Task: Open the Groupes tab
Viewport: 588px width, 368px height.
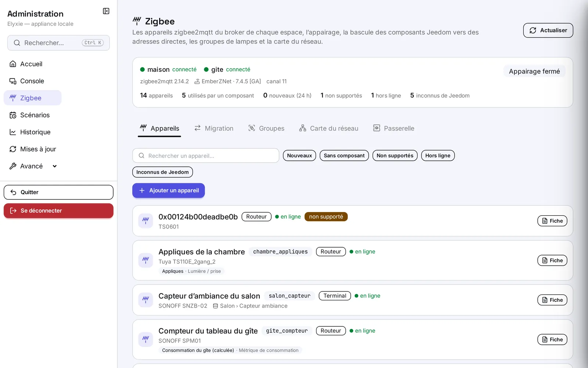Action: (266, 128)
